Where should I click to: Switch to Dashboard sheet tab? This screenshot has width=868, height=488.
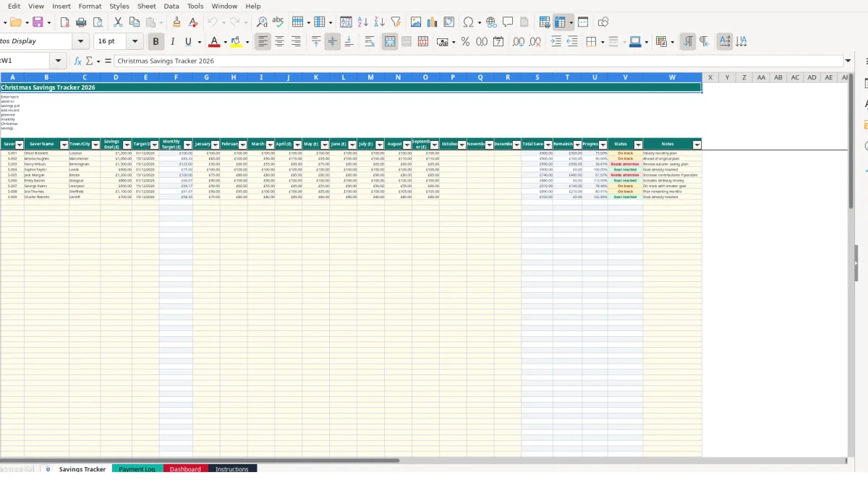pos(185,469)
